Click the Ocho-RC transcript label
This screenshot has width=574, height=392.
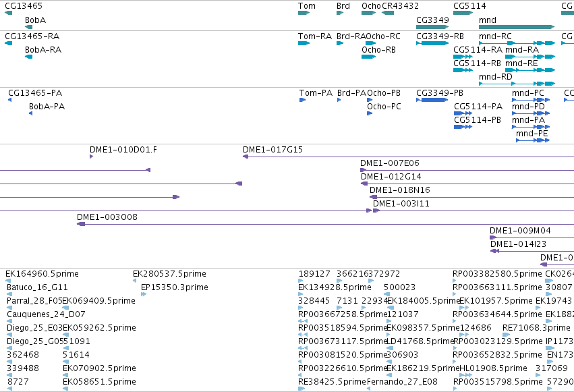pos(383,36)
